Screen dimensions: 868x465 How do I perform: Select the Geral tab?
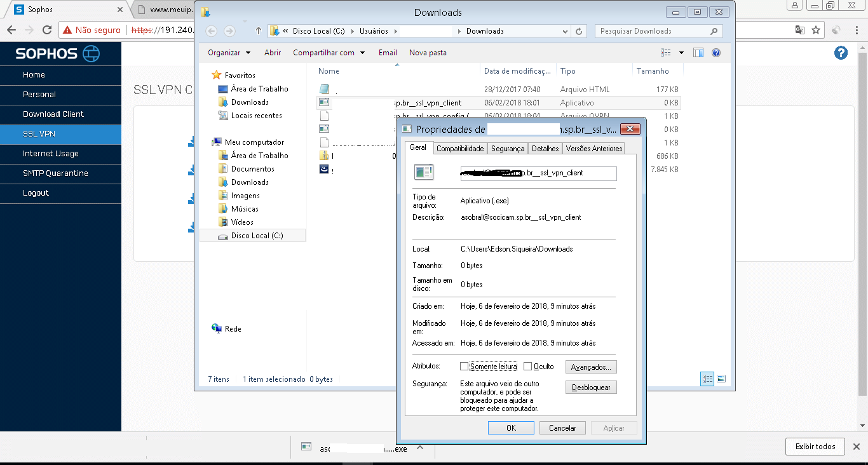418,147
